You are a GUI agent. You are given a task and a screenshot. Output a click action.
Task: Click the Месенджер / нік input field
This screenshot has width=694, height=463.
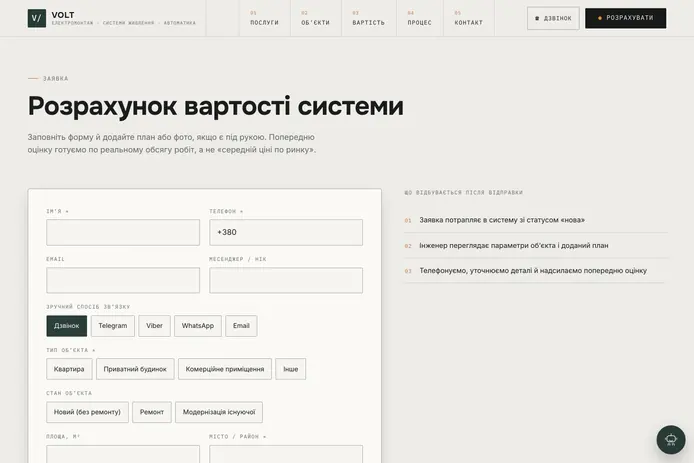click(x=286, y=280)
